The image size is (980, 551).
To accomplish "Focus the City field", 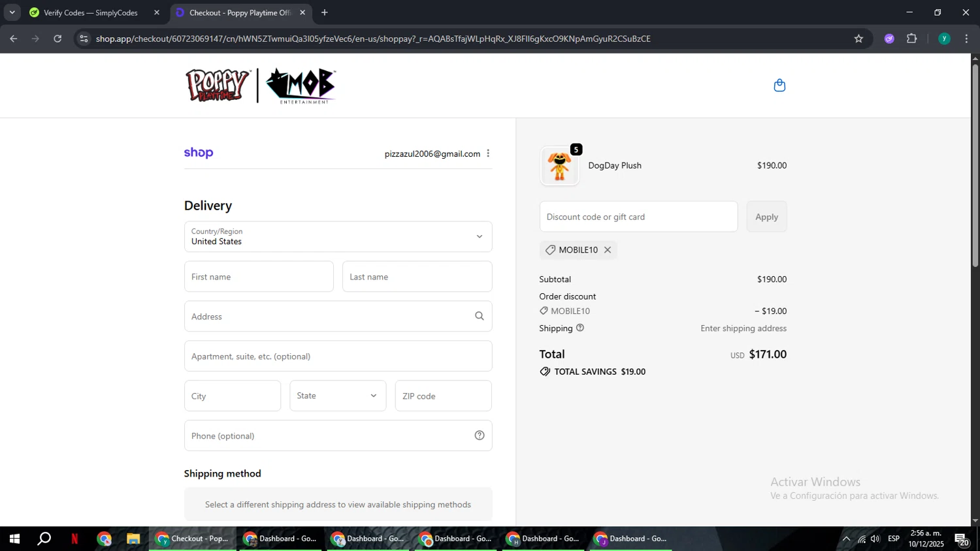I will (233, 396).
